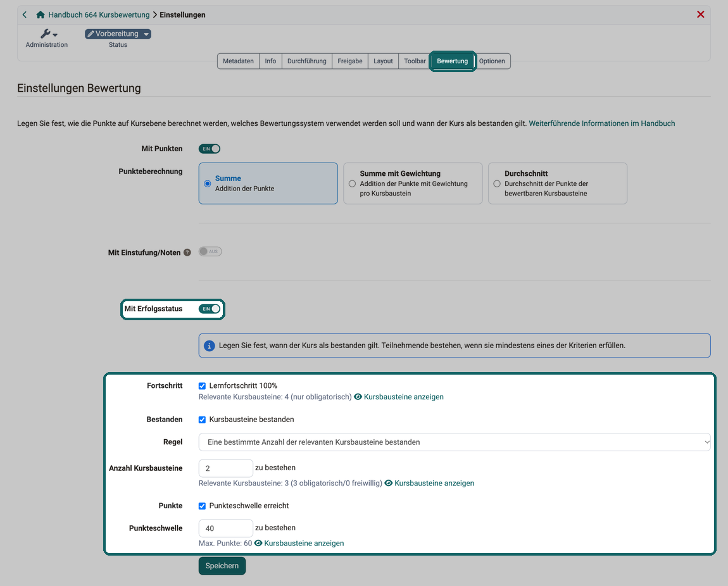Open Weiterführende Informationen im Handbuch link
This screenshot has width=728, height=586.
(602, 123)
